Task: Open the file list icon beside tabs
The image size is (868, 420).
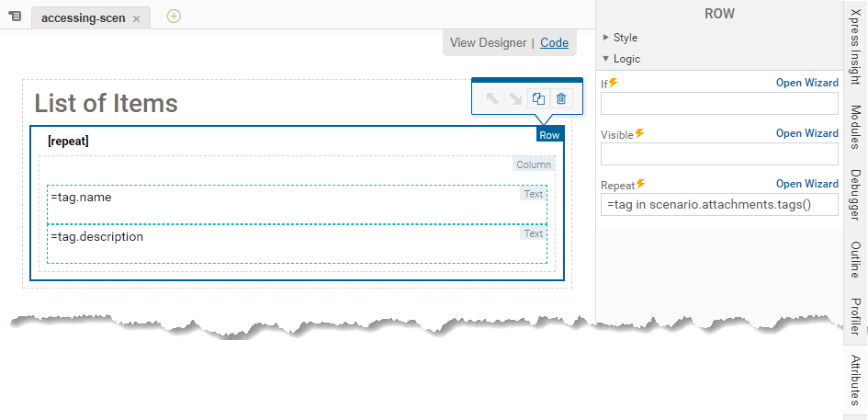Action: pos(15,17)
